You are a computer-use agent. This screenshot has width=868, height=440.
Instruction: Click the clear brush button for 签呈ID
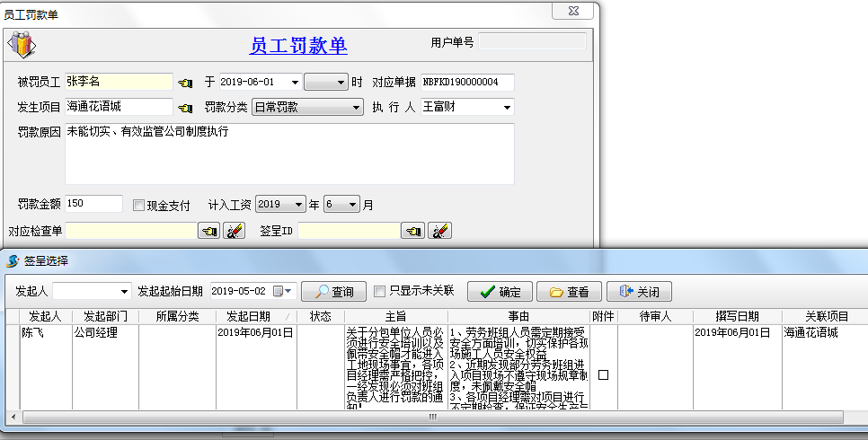point(439,231)
